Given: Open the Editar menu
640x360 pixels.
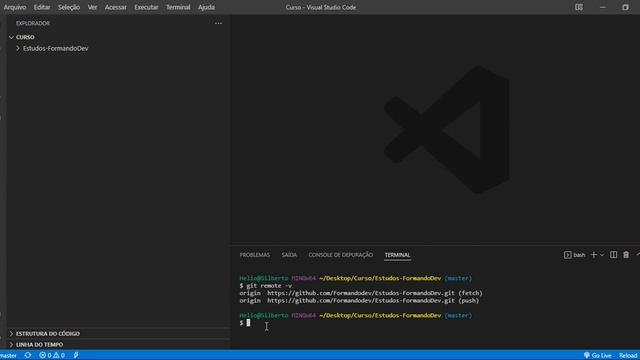Looking at the screenshot, I should (42, 7).
